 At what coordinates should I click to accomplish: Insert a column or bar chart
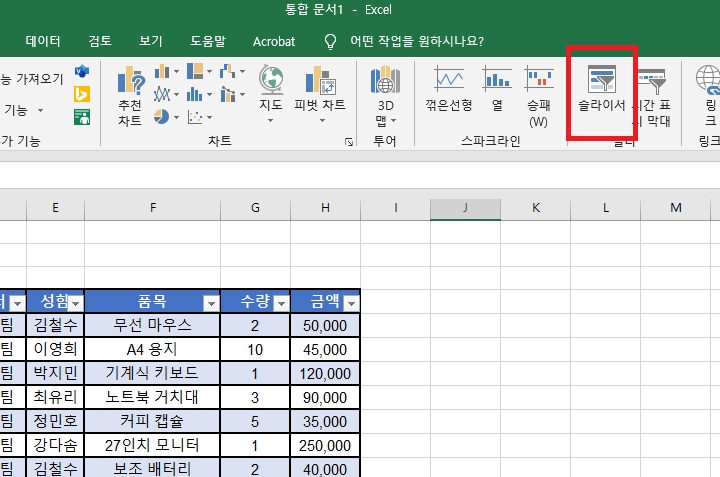[x=162, y=72]
